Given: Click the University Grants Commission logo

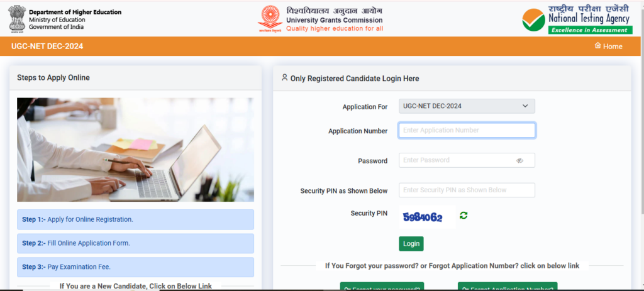Looking at the screenshot, I should (269, 18).
